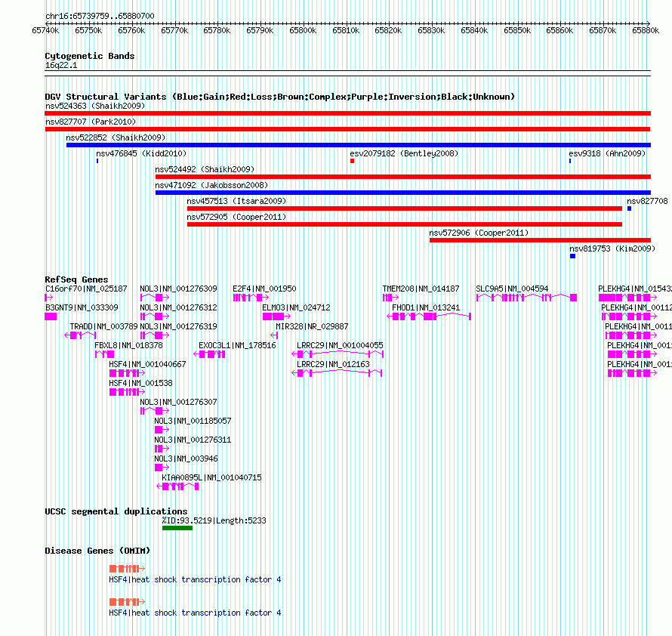Click the C16orf70 gene glyph arrow
The width and height of the screenshot is (672, 636).
49,298
